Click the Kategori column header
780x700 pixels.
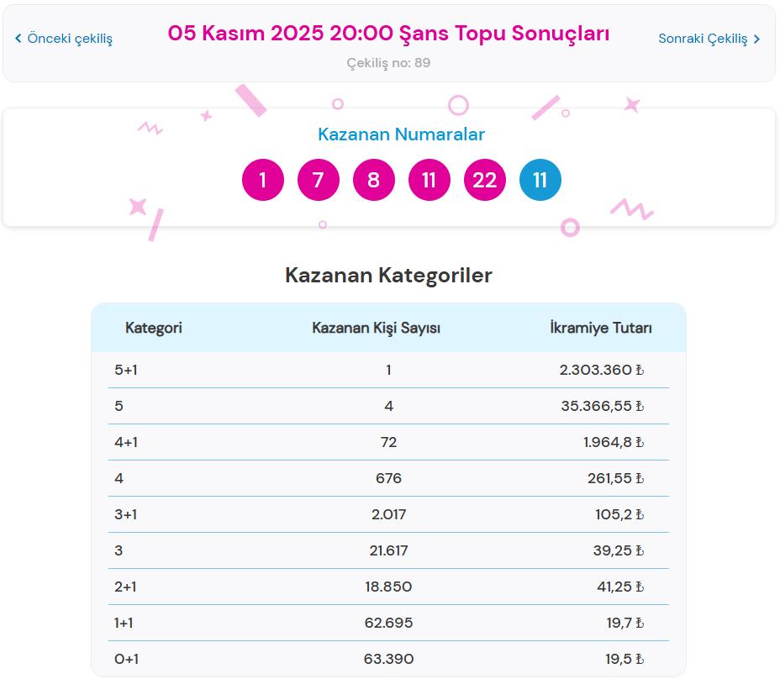click(x=154, y=328)
